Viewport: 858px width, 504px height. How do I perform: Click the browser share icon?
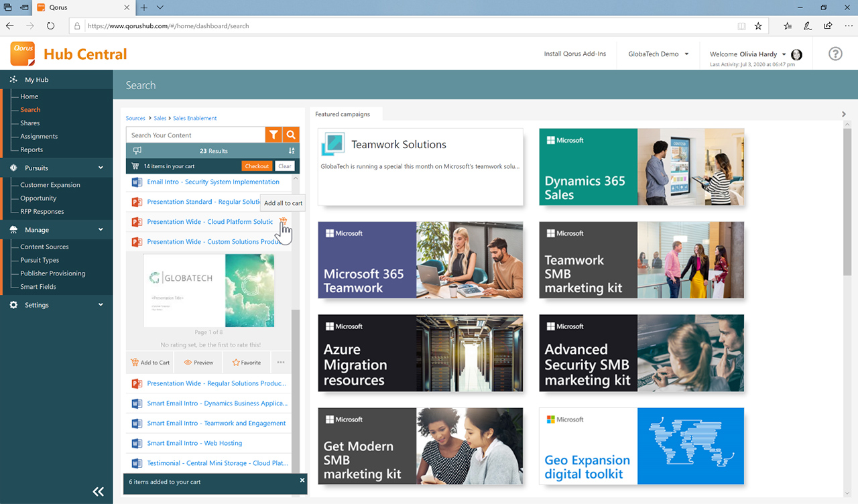(829, 26)
